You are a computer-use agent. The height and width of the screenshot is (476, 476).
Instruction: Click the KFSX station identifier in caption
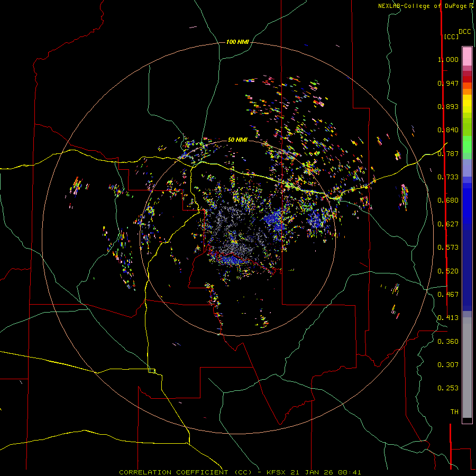(x=276, y=472)
